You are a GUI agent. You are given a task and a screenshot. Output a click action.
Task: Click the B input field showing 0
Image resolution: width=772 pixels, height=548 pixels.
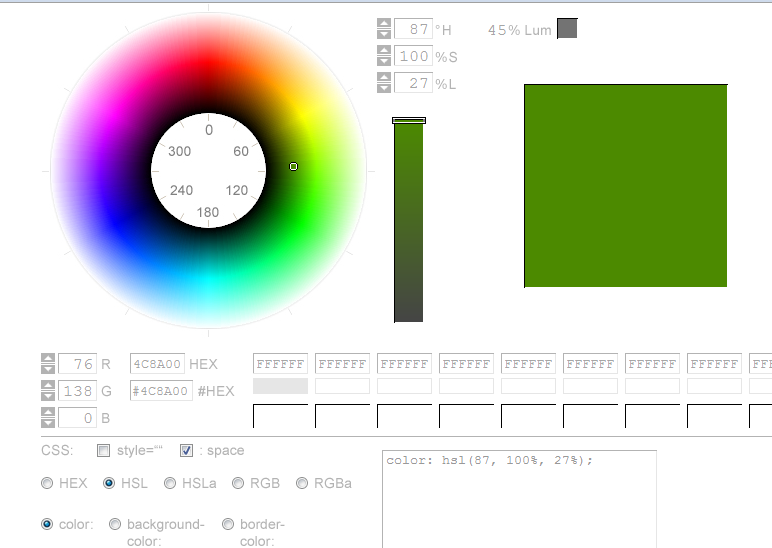(77, 418)
